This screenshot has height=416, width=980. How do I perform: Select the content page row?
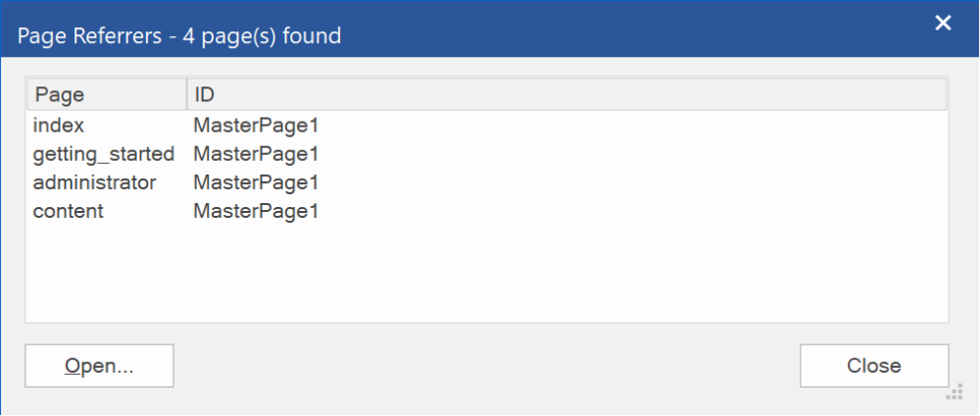click(x=487, y=211)
